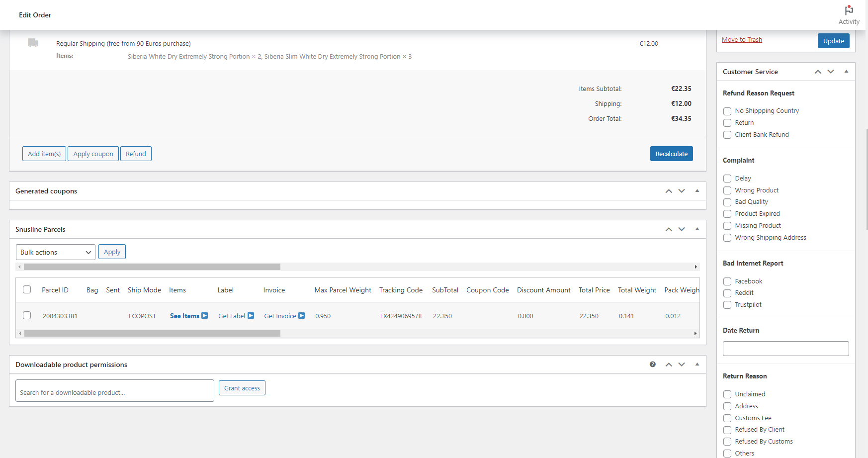
Task: Move Snusline Parcels panel up
Action: (x=669, y=229)
